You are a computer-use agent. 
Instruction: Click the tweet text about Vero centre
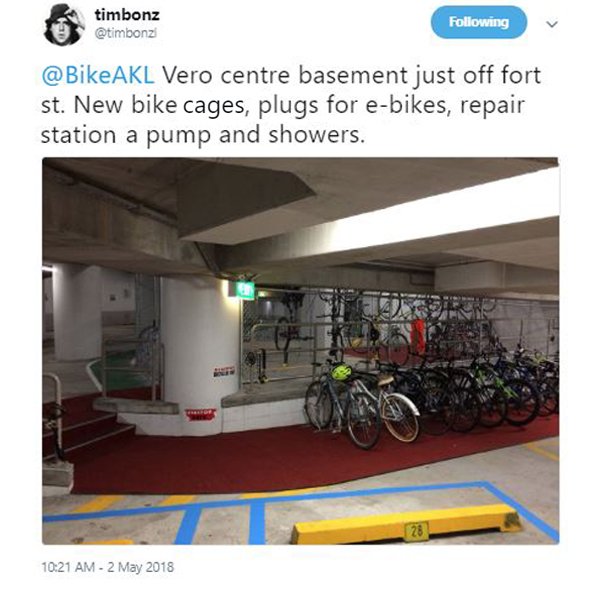[x=291, y=105]
